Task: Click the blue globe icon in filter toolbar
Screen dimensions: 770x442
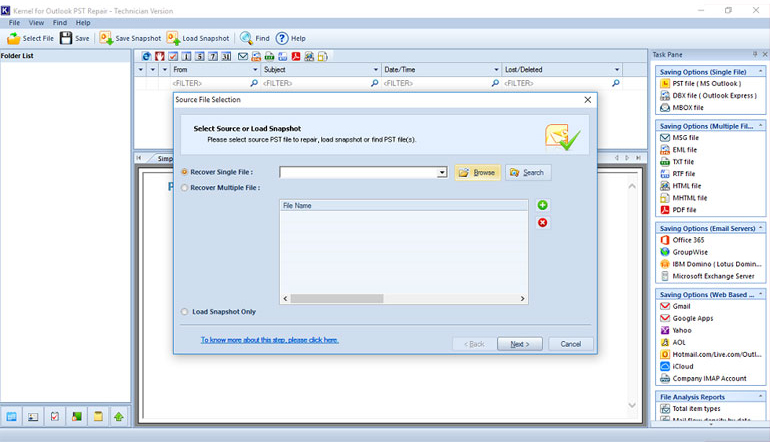Action: [146, 56]
